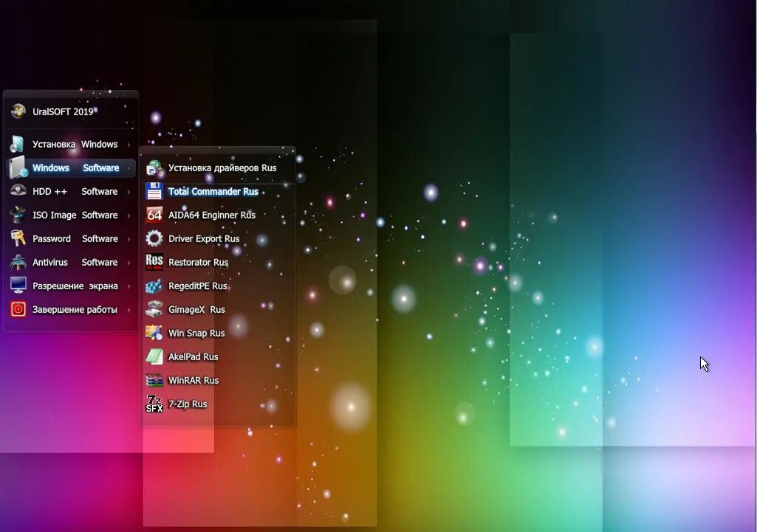Launch Win Snap Rus
Screen dimensions: 757x532
click(218, 334)
